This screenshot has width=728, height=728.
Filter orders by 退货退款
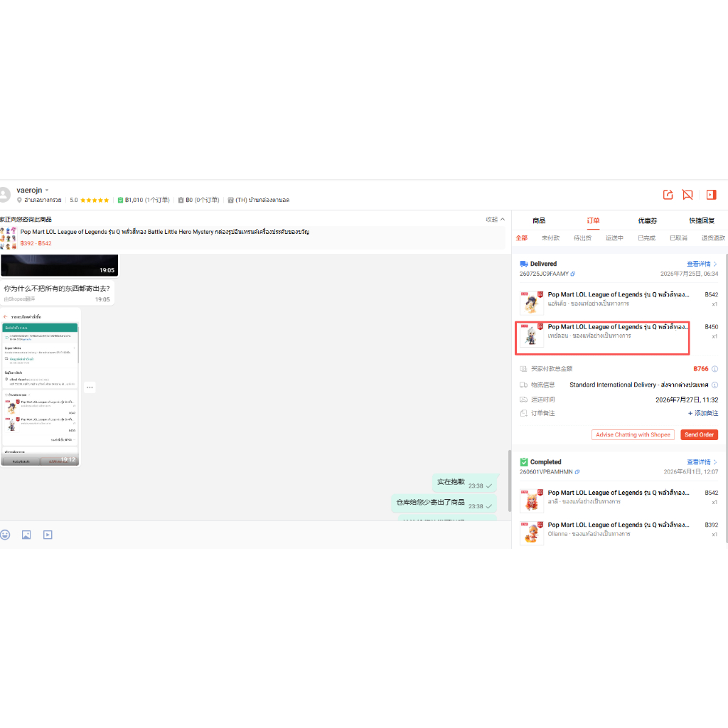click(x=713, y=238)
